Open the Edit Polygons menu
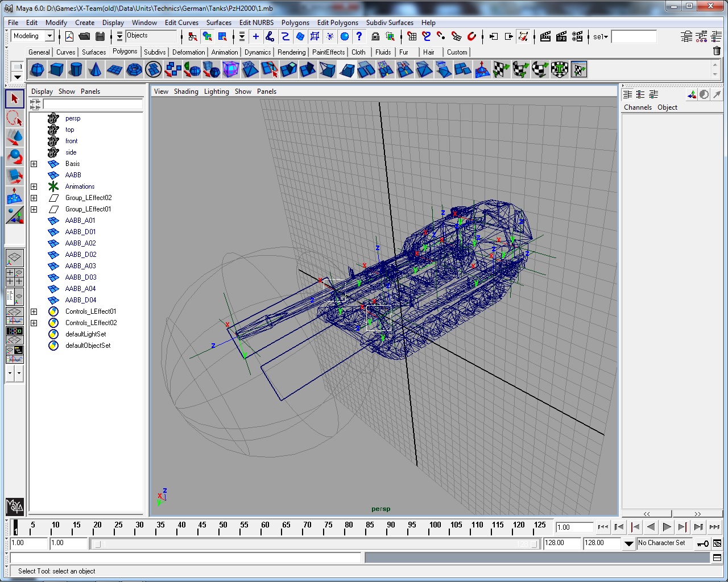Screen dimensions: 728x582 [x=338, y=23]
